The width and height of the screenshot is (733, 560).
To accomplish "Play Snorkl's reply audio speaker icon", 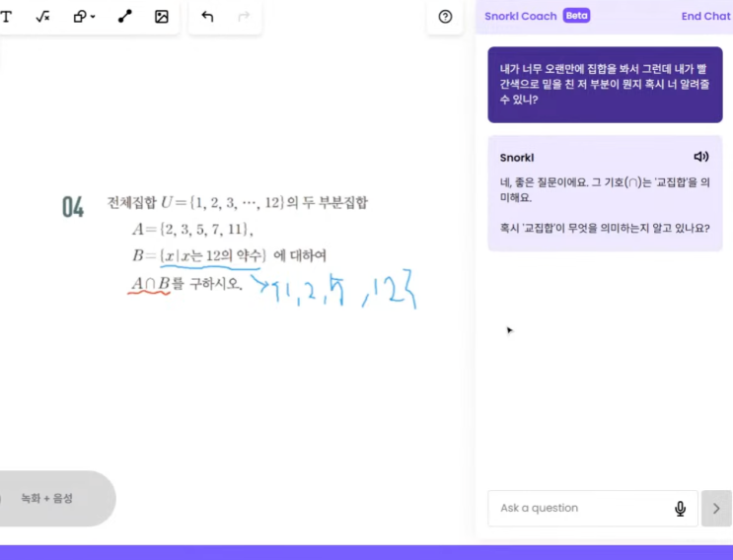I will tap(700, 157).
